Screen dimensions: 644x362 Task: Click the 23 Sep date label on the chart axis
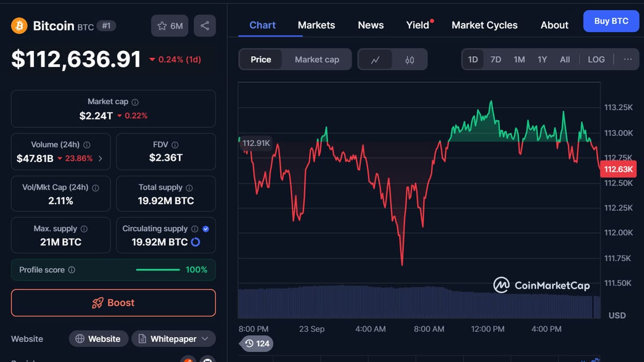312,329
